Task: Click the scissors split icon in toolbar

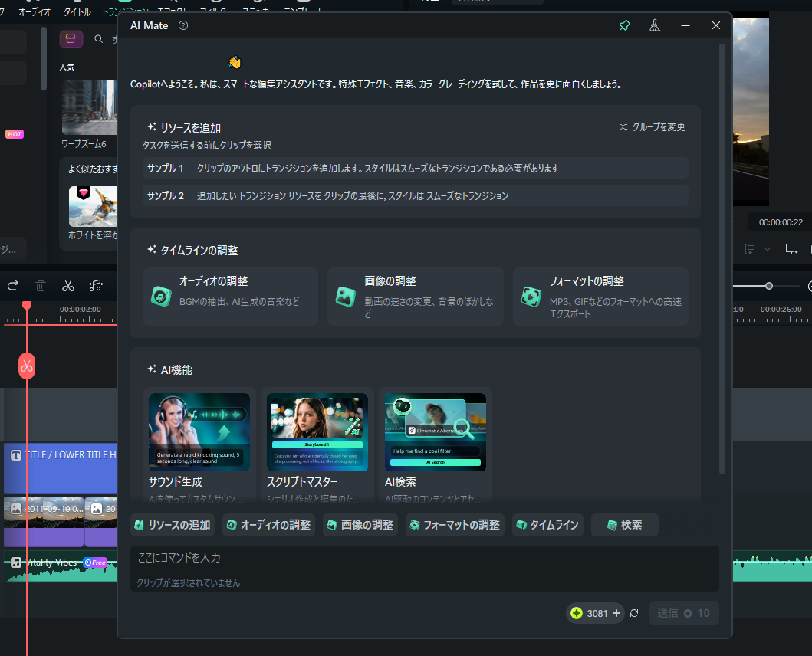Action: 67,285
